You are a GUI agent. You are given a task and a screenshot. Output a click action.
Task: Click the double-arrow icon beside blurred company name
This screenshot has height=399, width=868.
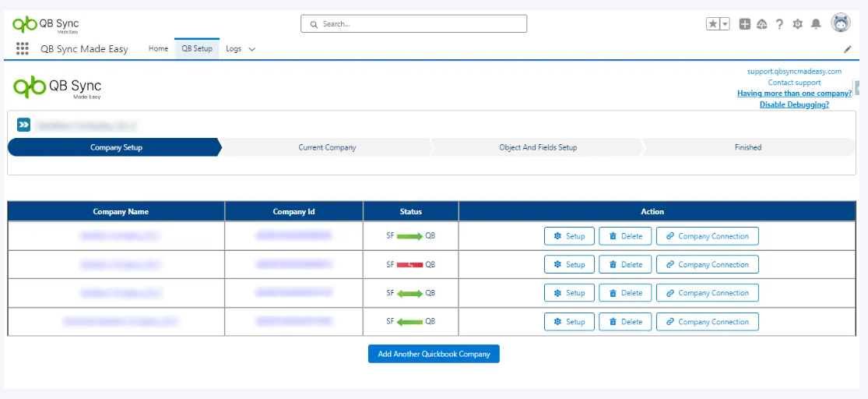pos(23,125)
